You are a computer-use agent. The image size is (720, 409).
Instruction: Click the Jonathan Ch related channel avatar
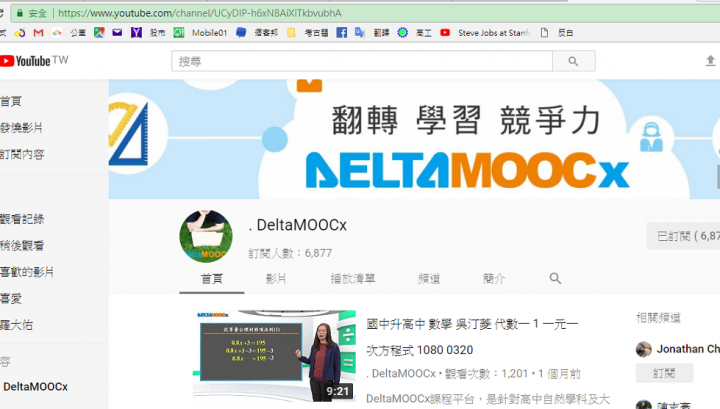coord(644,349)
